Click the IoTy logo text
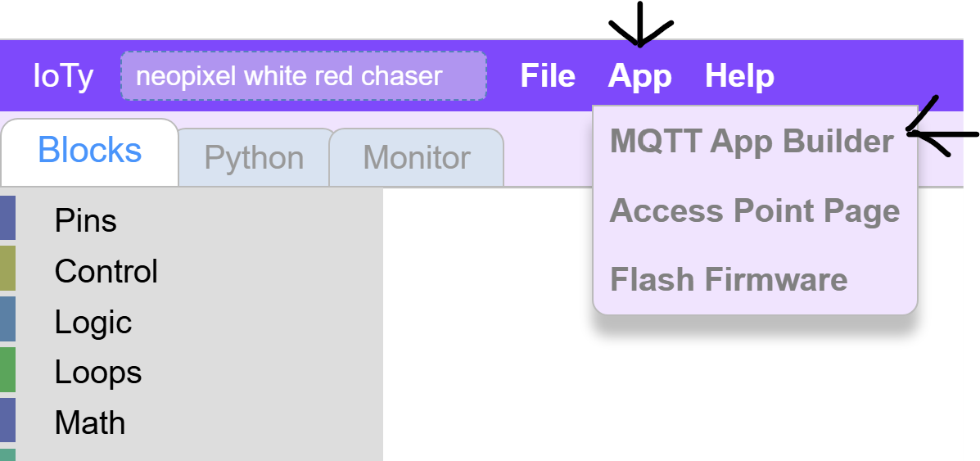 [63, 76]
